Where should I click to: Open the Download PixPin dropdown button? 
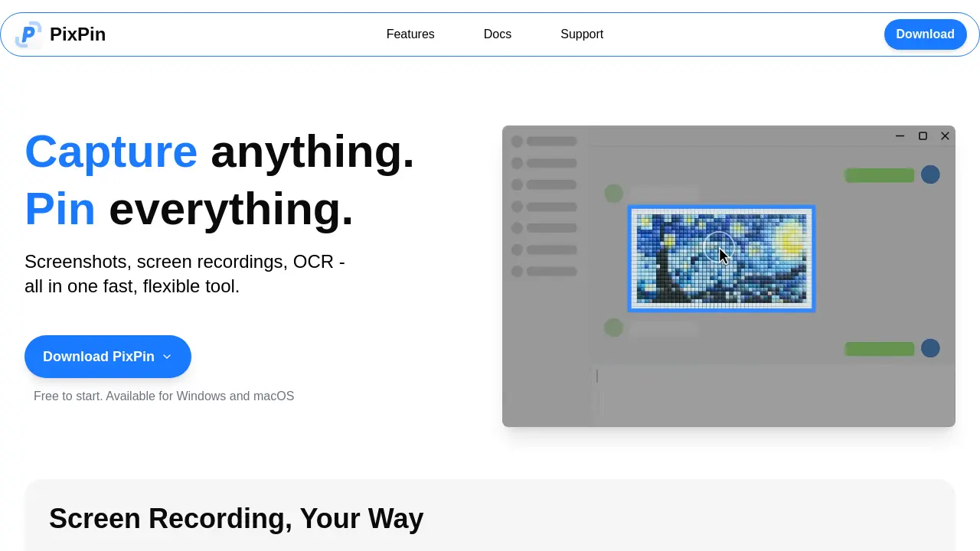pyautogui.click(x=108, y=357)
